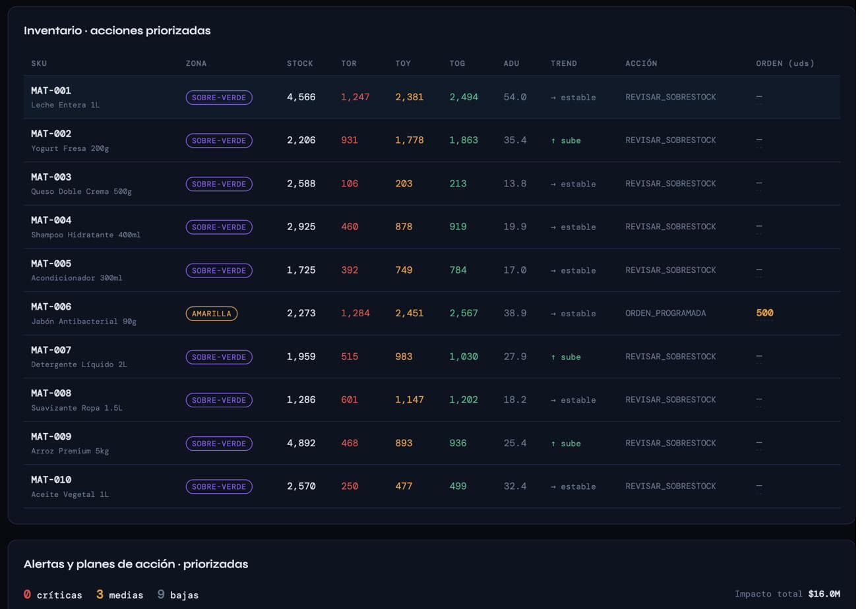The width and height of the screenshot is (868, 609).
Task: Click Jabón Antibacterial 90g product name
Action: click(x=84, y=321)
